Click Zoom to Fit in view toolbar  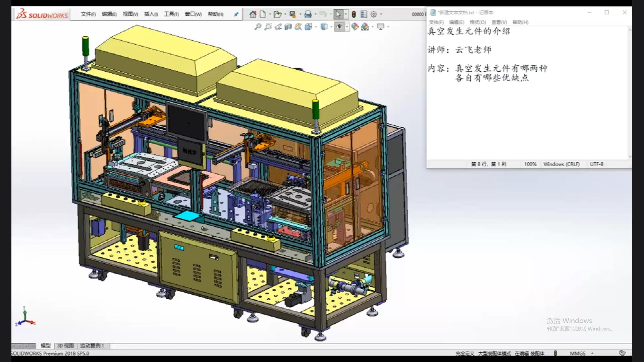pos(258,27)
